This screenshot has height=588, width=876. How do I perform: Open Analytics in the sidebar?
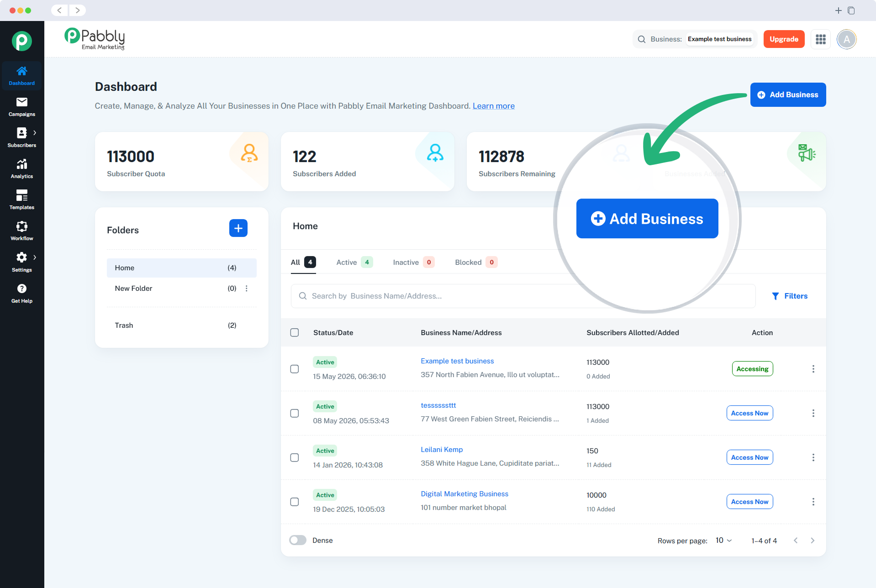coord(22,169)
